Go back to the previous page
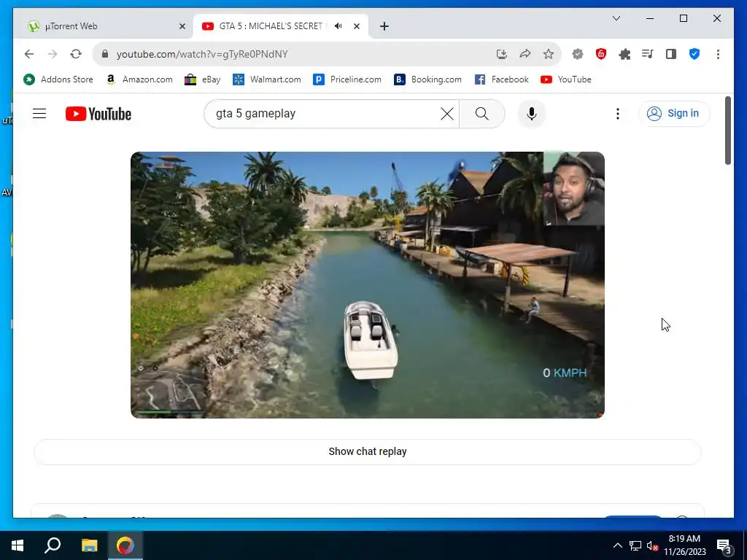The width and height of the screenshot is (747, 560). tap(29, 54)
